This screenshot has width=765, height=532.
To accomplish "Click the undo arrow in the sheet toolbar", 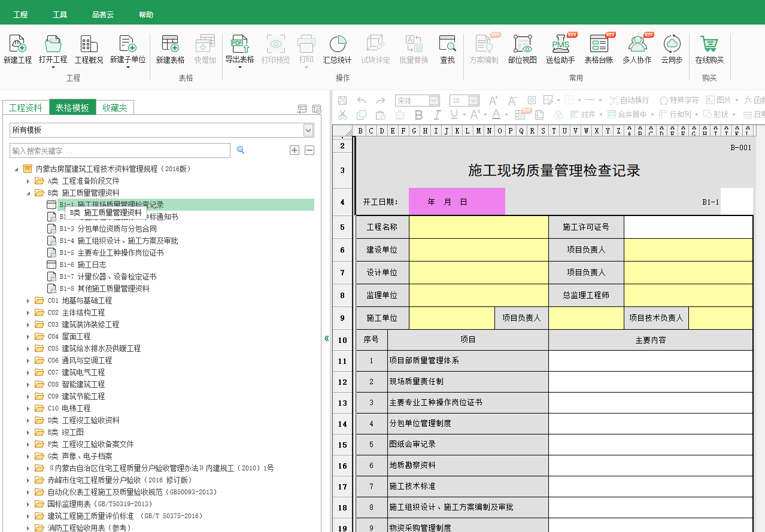I will point(362,101).
